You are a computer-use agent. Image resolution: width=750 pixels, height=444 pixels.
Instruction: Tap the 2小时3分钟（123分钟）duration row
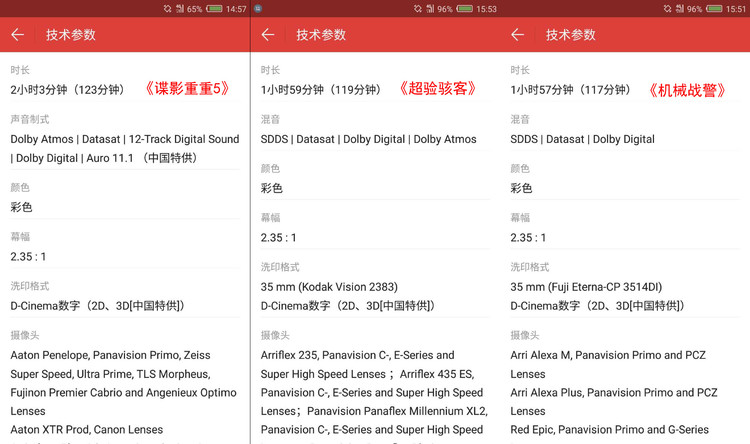coord(67,90)
